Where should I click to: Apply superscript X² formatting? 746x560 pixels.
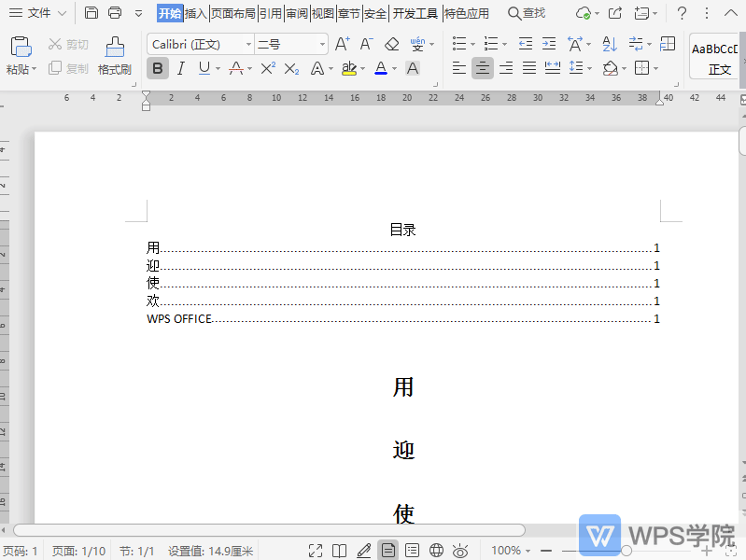(x=268, y=68)
